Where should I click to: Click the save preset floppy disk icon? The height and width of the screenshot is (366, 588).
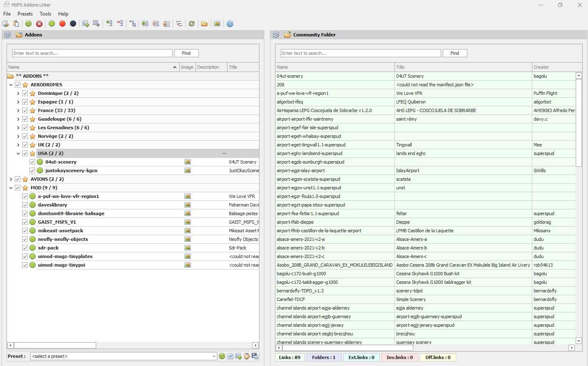coord(255,356)
